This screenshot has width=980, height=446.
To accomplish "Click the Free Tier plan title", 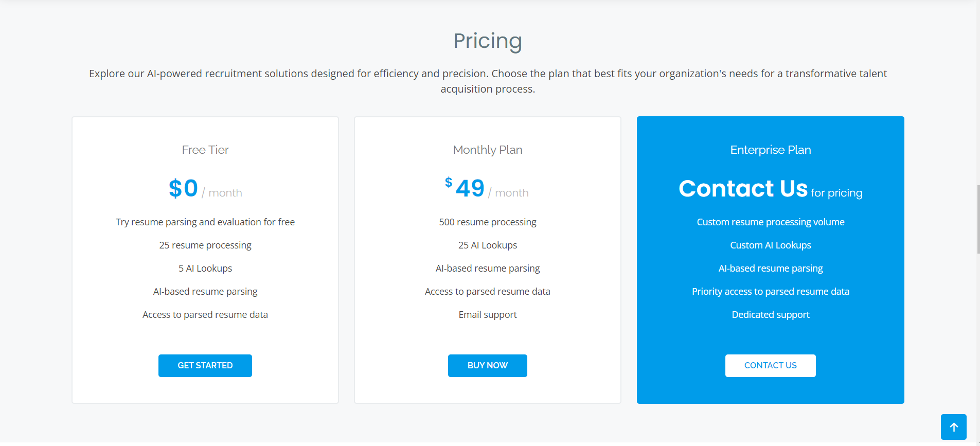I will tap(205, 150).
